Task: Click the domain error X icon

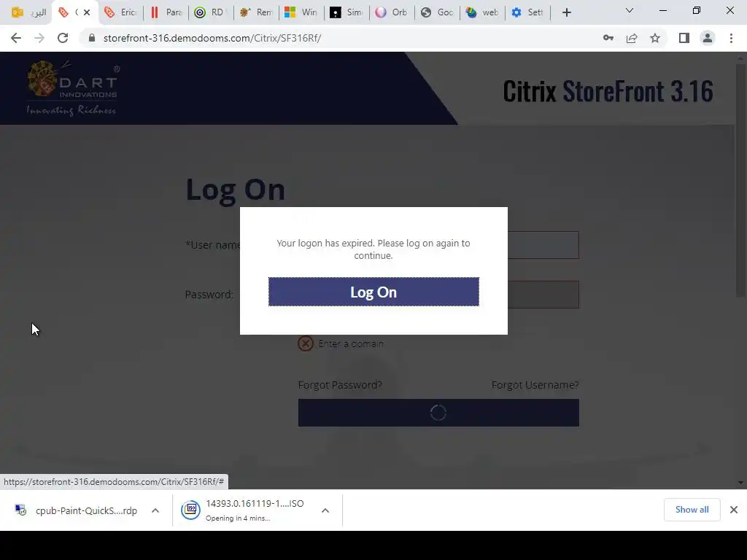Action: coord(306,343)
